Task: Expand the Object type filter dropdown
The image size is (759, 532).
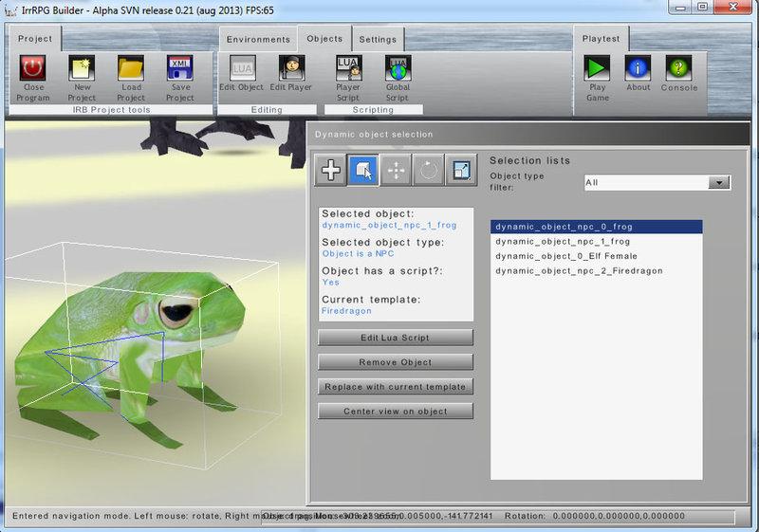Action: 719,182
